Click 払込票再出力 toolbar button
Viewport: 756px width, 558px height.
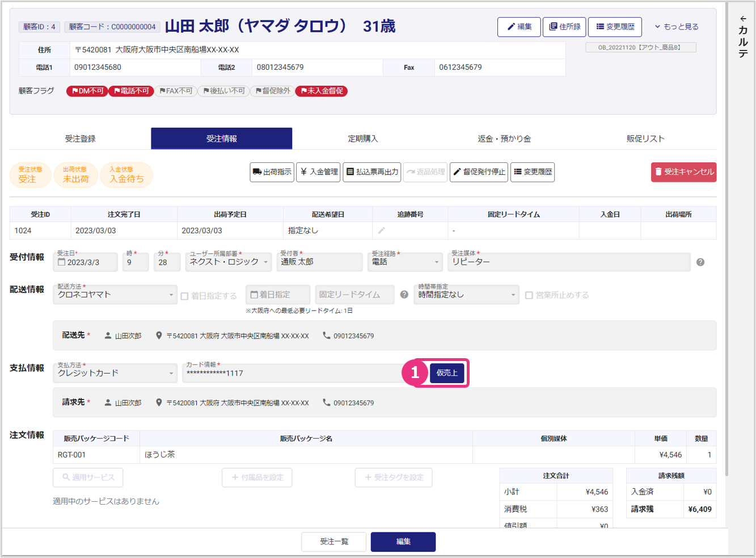(x=372, y=172)
